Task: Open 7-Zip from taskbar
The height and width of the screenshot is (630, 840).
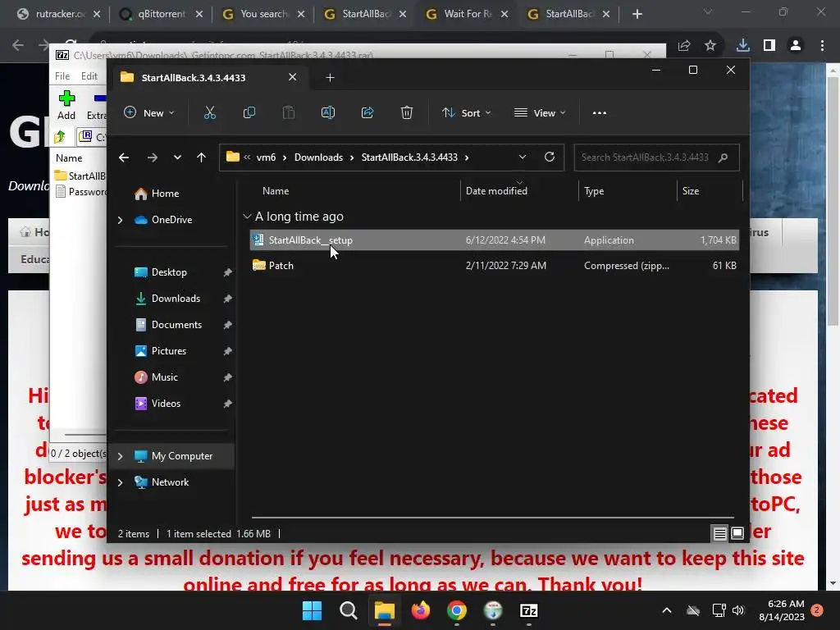Action: click(529, 610)
